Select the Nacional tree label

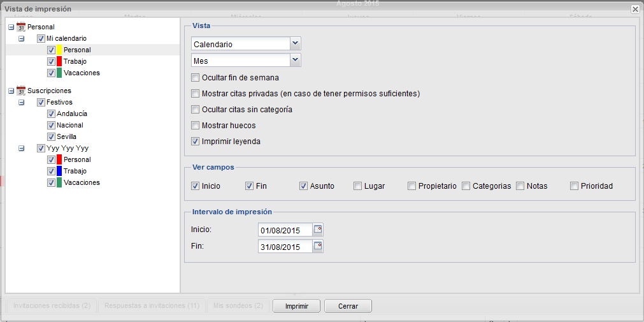point(70,126)
